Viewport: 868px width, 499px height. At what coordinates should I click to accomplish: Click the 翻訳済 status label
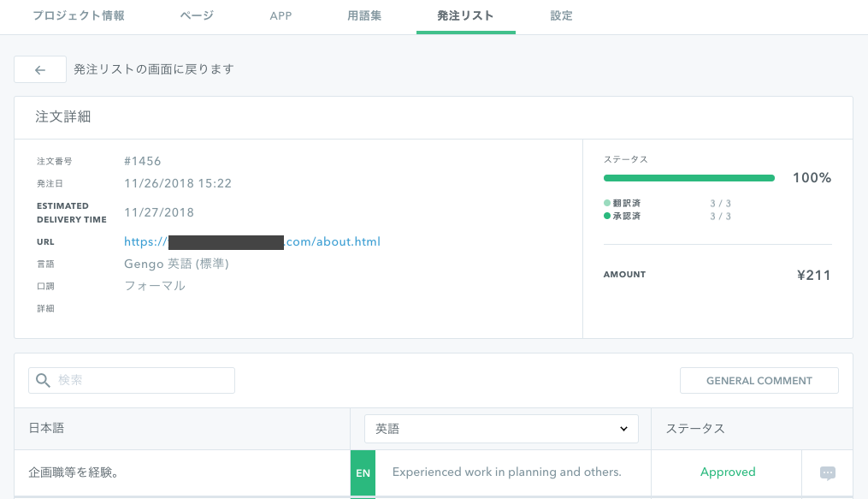pos(626,203)
